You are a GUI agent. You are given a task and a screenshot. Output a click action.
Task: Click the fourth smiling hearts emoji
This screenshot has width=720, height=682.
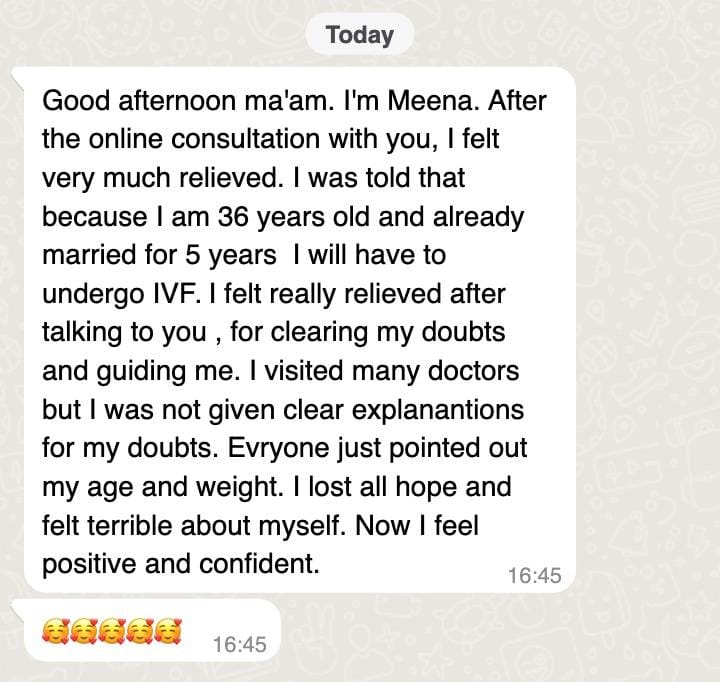point(140,630)
